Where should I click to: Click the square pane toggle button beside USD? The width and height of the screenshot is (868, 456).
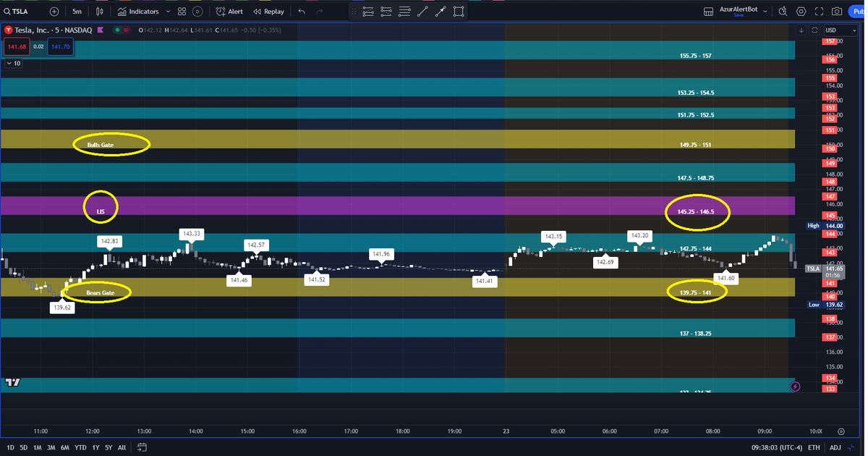tap(814, 30)
